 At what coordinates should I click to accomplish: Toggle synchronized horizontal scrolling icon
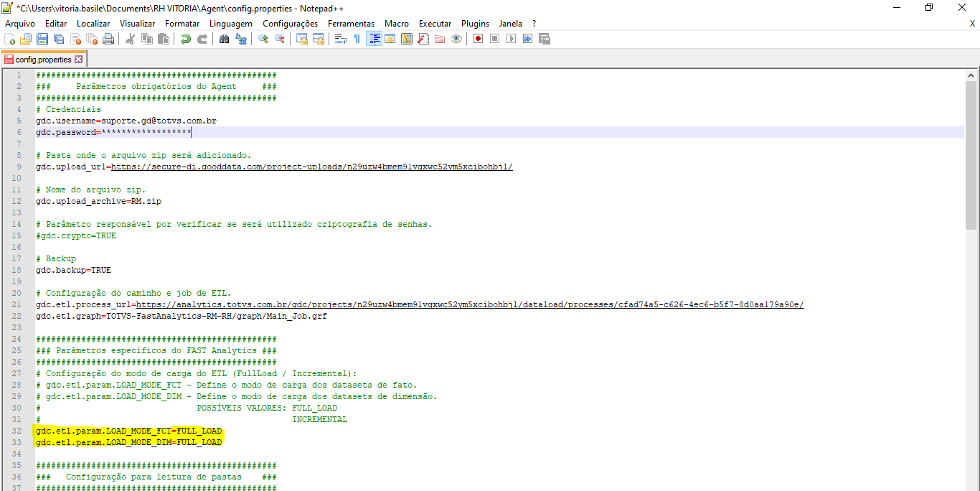click(319, 39)
